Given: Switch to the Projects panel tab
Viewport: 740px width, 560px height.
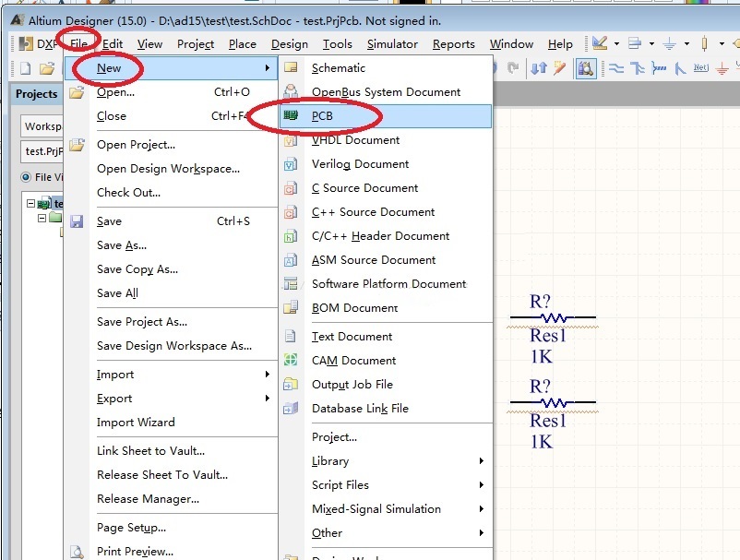Looking at the screenshot, I should 37,94.
